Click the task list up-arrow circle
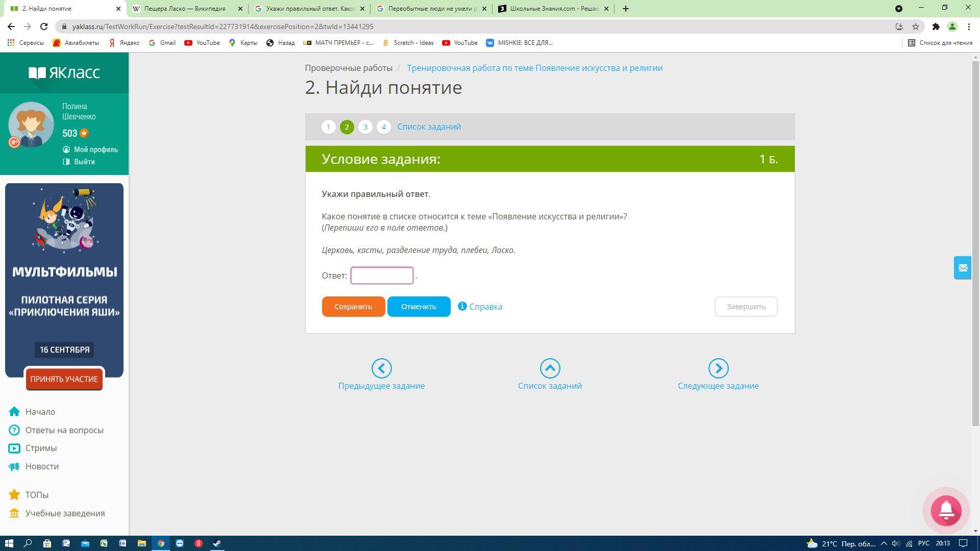This screenshot has width=980, height=551. (550, 368)
